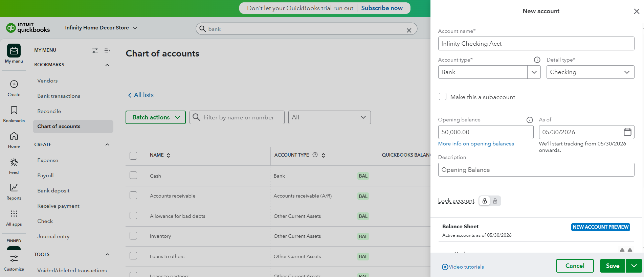Show Account type info tooltip in panel

click(537, 60)
